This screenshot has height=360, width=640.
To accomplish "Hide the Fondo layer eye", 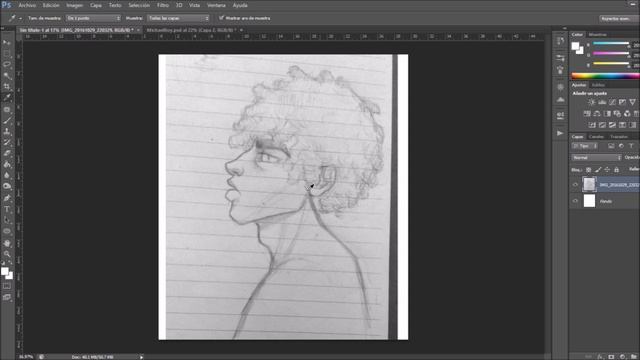I will tap(576, 201).
